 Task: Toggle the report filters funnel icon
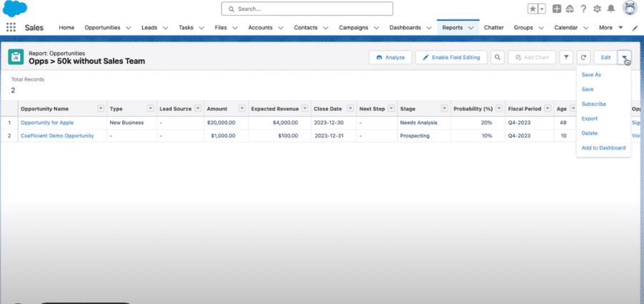(566, 57)
